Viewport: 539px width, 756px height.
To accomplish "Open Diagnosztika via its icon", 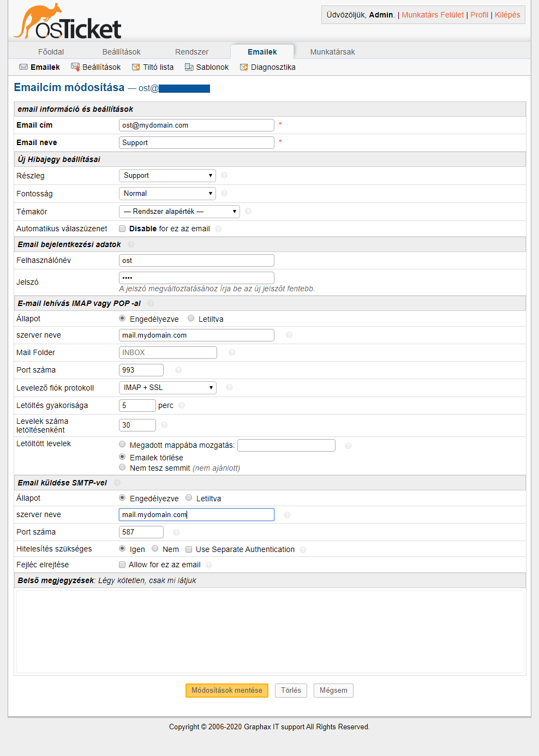I will (244, 67).
